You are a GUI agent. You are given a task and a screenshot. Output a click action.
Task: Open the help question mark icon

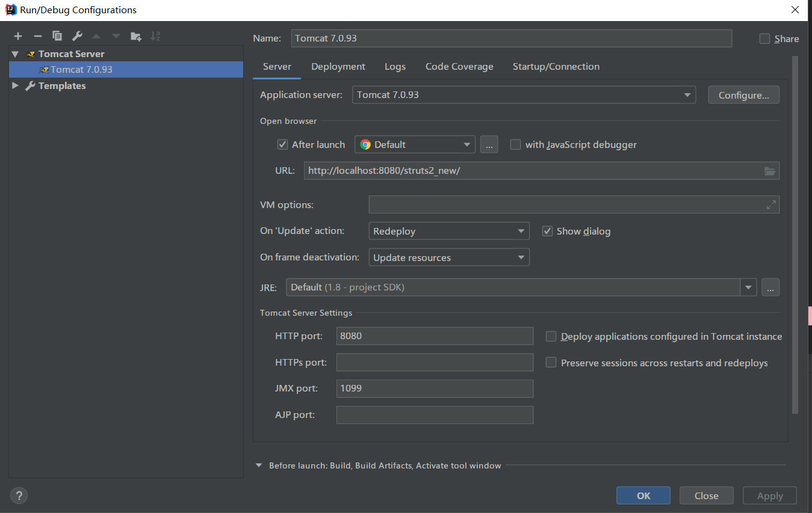[19, 496]
